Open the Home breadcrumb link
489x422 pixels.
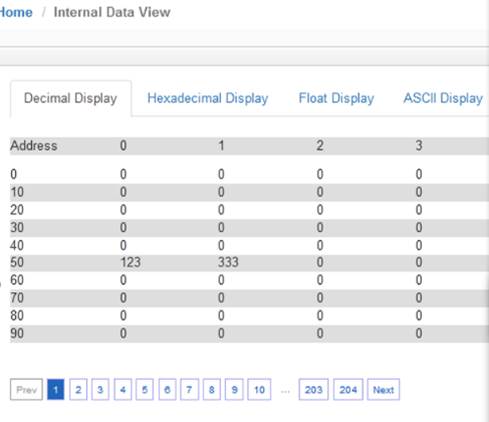(x=16, y=13)
